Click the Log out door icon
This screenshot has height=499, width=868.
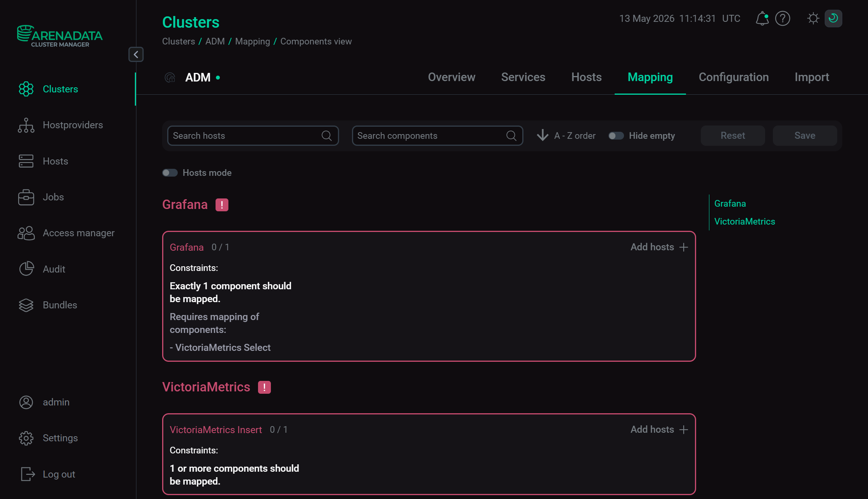click(x=28, y=474)
